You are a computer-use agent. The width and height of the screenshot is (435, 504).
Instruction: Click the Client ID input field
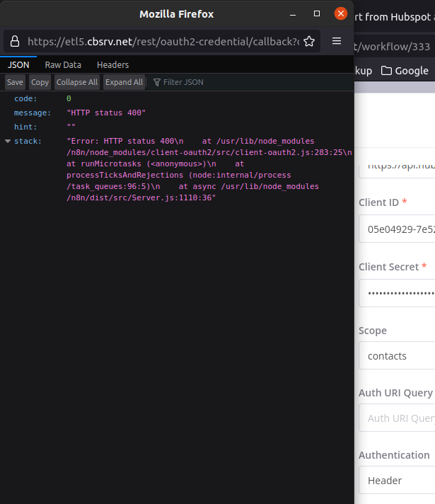coord(397,229)
